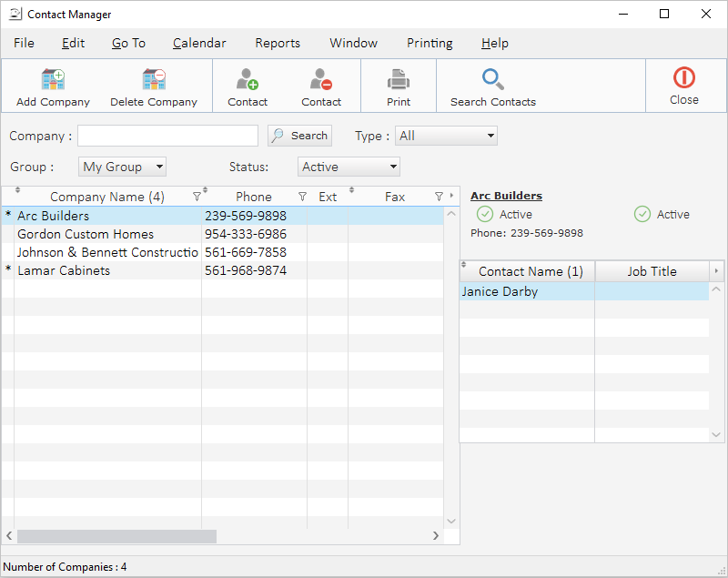Click the Print toolbar icon
The width and height of the screenshot is (728, 578).
399,79
